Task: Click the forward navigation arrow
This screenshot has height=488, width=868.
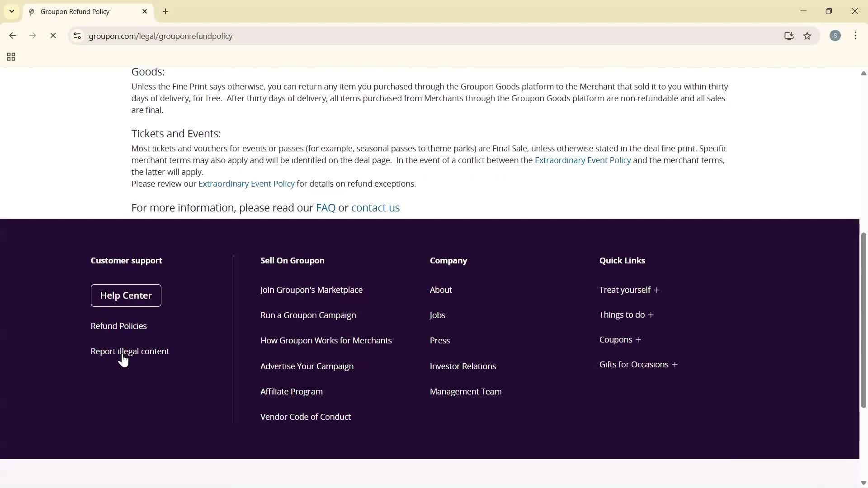Action: [33, 36]
